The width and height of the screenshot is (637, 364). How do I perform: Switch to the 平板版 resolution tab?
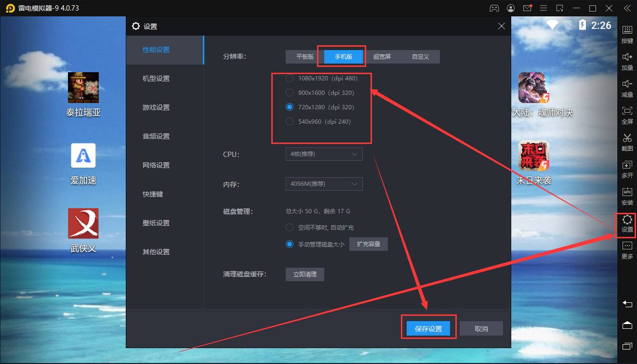point(305,57)
